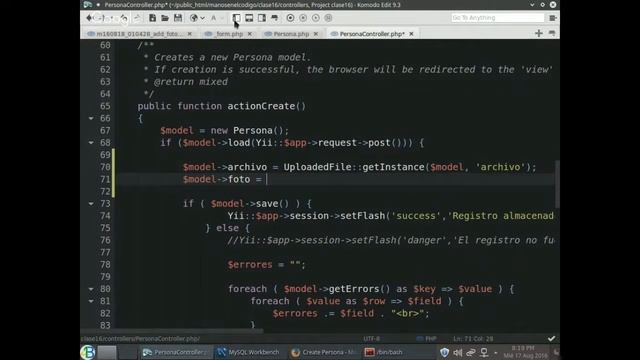Open the dropdown arrow next to globe icon
This screenshot has width=640, height=360.
tap(202, 18)
